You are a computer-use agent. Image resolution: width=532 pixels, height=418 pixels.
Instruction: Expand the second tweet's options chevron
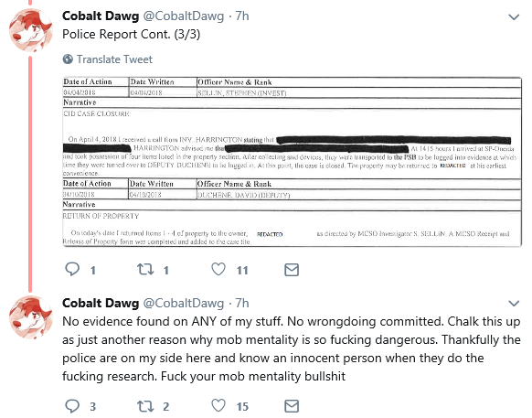(x=514, y=304)
